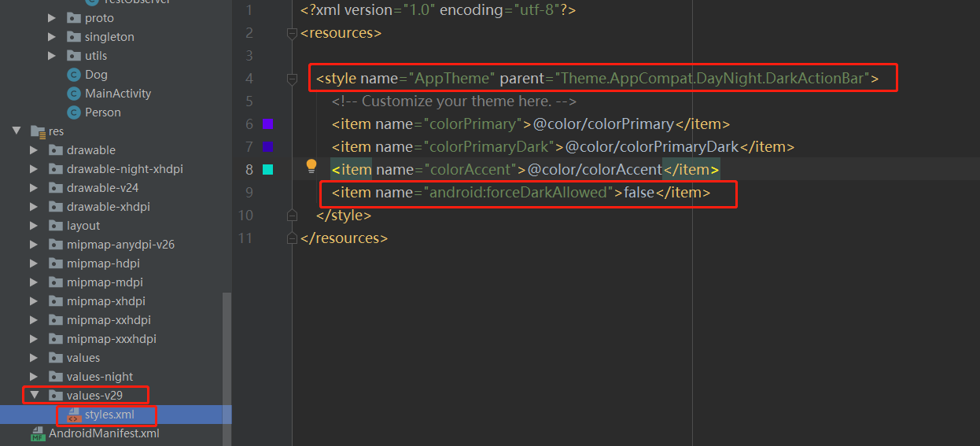Click the Person class icon
Image resolution: width=980 pixels, height=446 pixels.
tap(74, 112)
